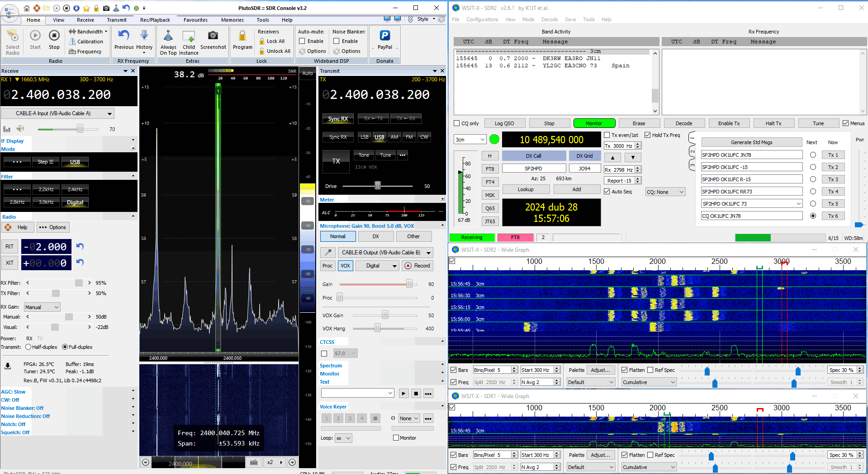Select the Half-duplex radio button
This screenshot has width=868, height=474.
tap(28, 347)
